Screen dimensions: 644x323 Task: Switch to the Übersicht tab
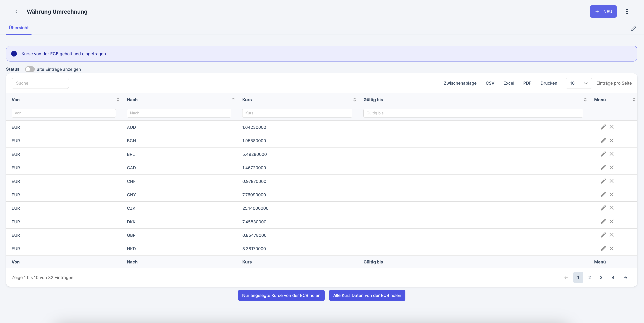pyautogui.click(x=19, y=28)
